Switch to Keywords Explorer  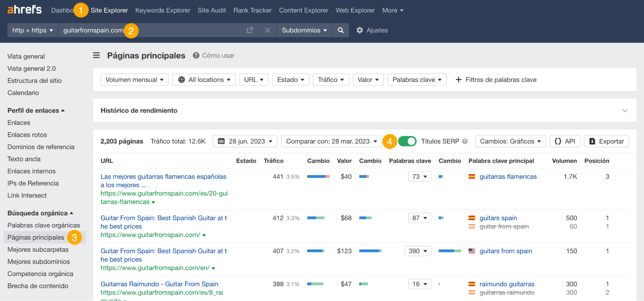point(163,10)
